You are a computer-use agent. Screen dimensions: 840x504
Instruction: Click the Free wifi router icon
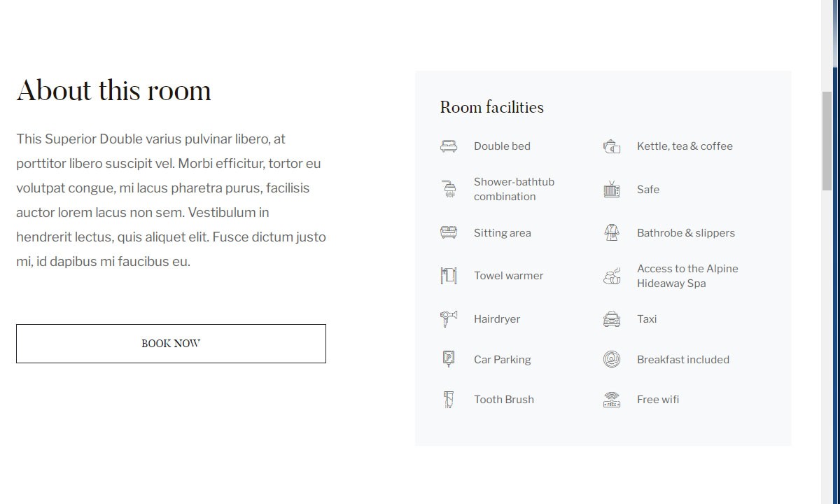612,400
